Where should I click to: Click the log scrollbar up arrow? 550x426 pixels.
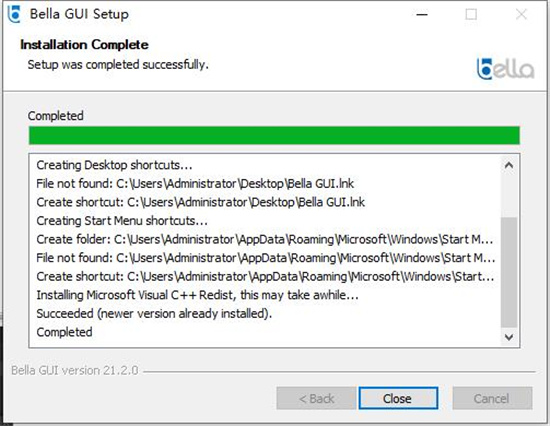[509, 165]
